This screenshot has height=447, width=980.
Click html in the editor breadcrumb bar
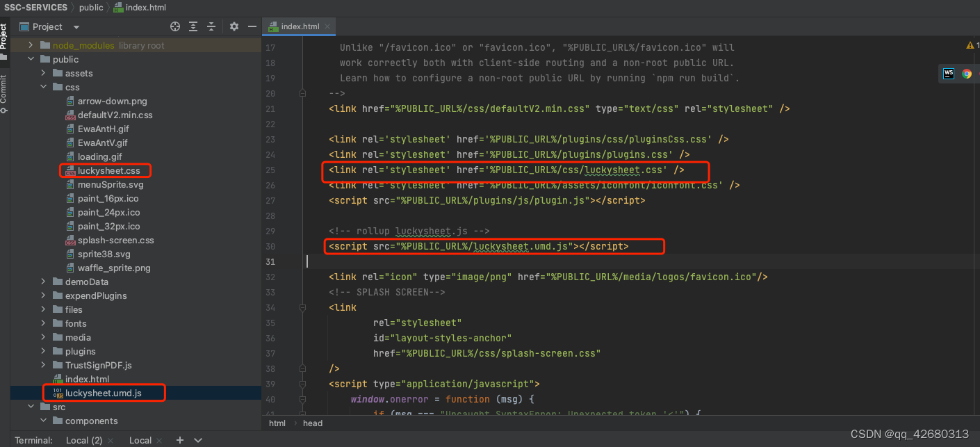point(277,423)
